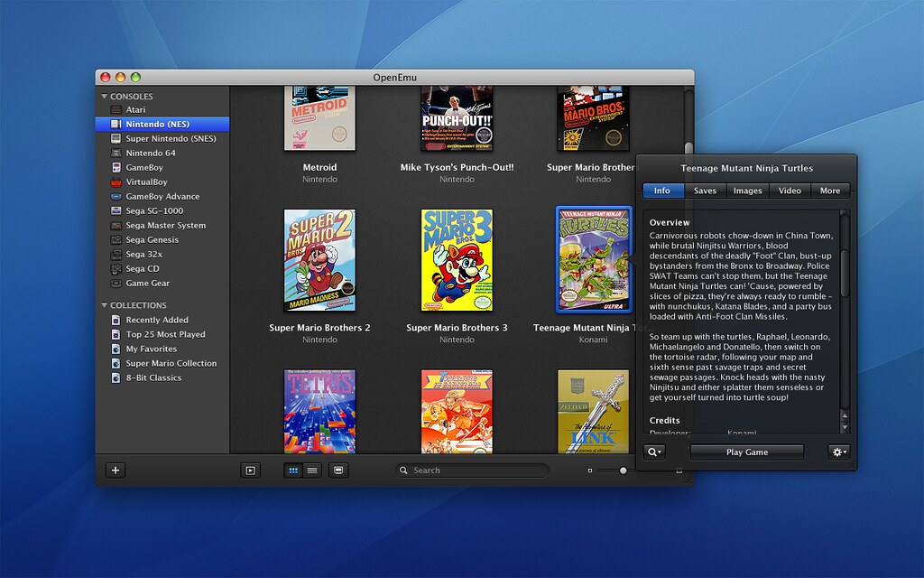
Task: Click the GameBoy Advance console icon
Action: click(116, 196)
